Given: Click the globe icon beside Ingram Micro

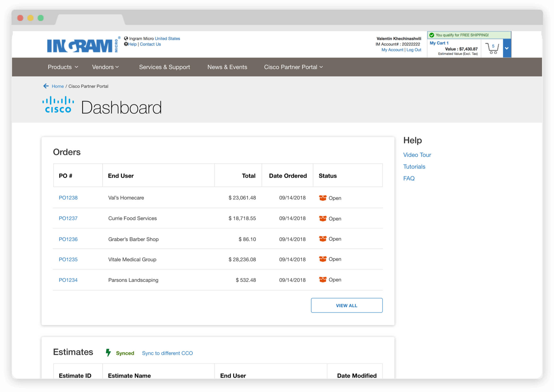Looking at the screenshot, I should click(x=126, y=38).
